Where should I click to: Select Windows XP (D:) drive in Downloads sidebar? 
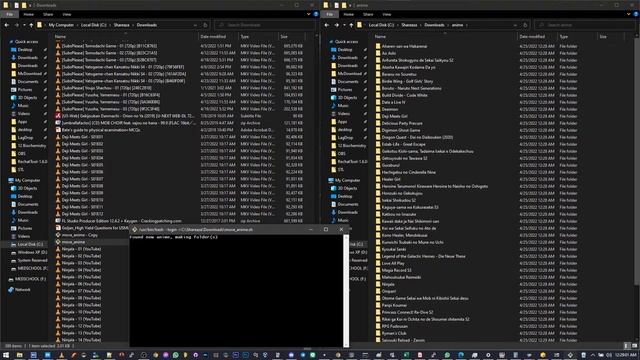pos(32,252)
